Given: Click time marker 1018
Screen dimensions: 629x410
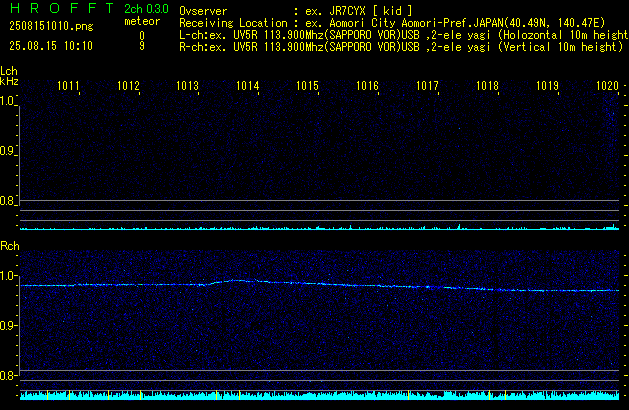Looking at the screenshot, I should point(487,86).
